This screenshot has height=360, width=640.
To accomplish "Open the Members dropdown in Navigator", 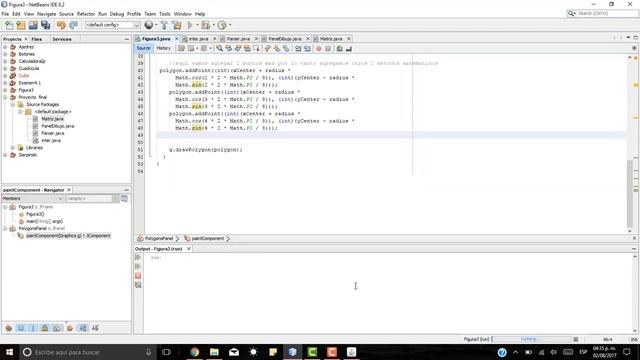I will point(32,198).
